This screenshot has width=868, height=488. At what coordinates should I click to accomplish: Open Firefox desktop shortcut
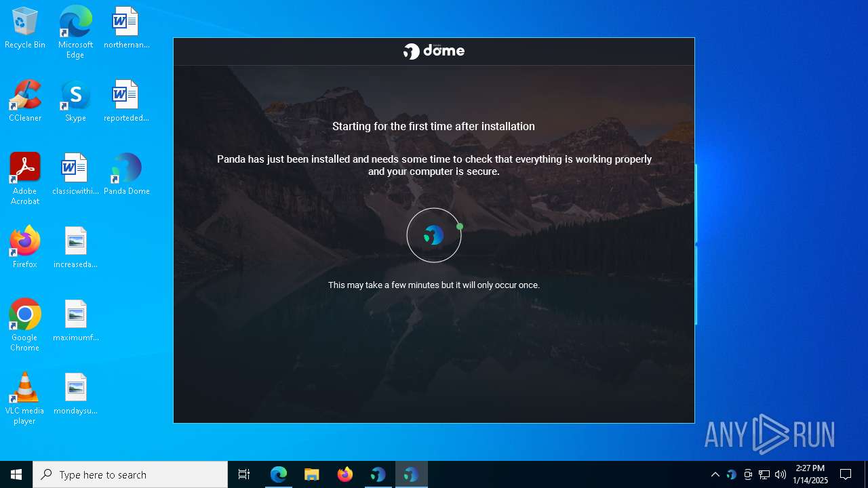25,248
